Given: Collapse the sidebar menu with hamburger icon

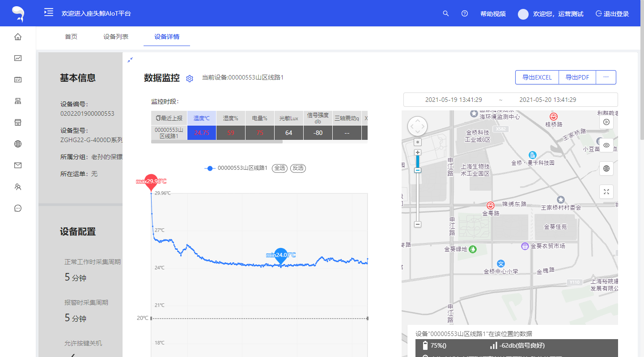Looking at the screenshot, I should 49,13.
